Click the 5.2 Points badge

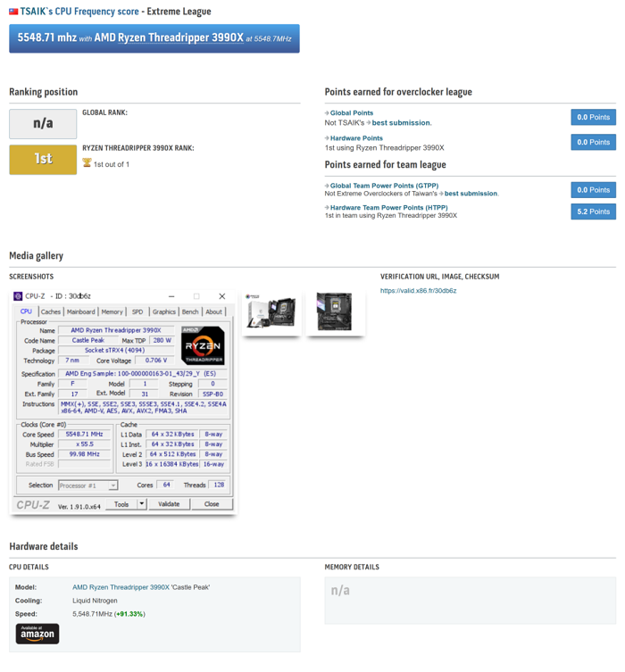pos(593,212)
